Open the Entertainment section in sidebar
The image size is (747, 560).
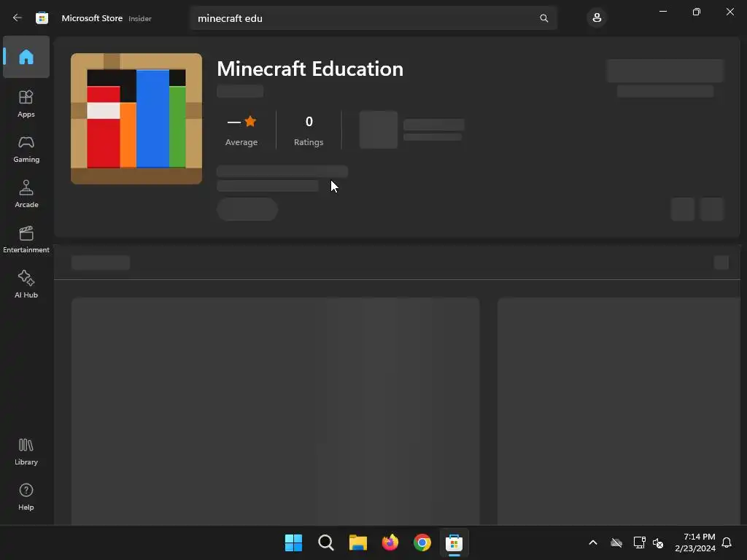point(26,239)
